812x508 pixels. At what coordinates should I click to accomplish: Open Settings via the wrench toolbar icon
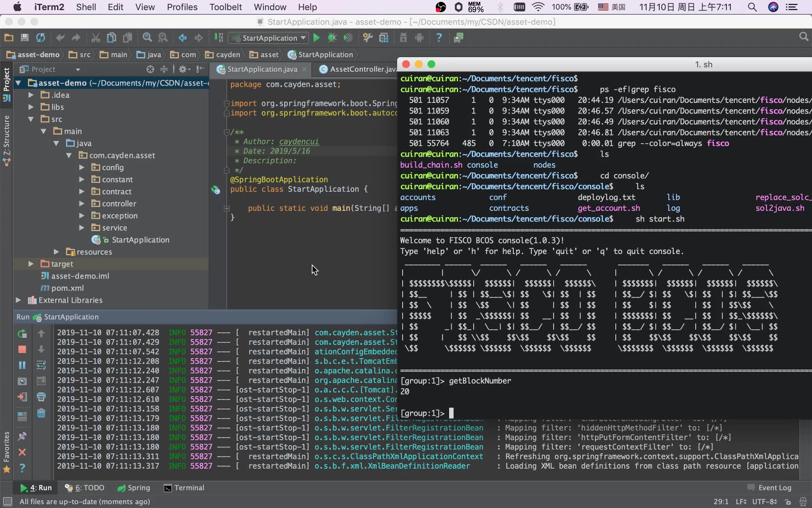[368, 38]
